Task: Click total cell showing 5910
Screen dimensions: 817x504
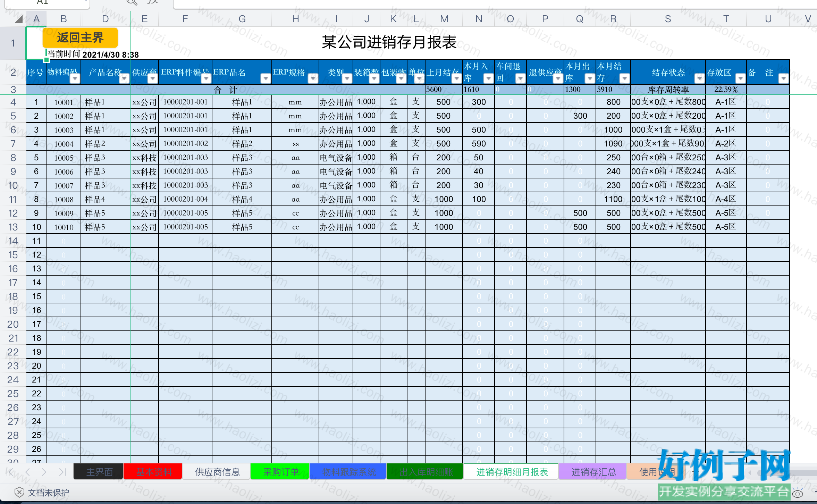Action: coord(613,90)
